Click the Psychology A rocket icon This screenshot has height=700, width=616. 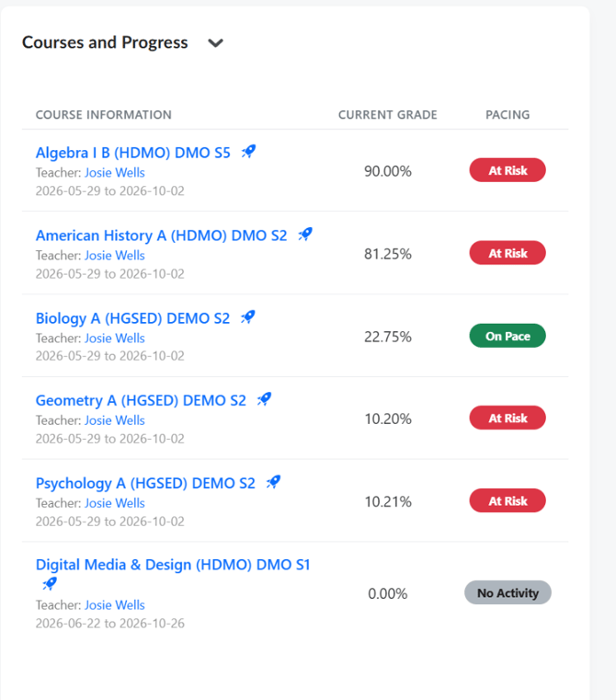coord(274,482)
